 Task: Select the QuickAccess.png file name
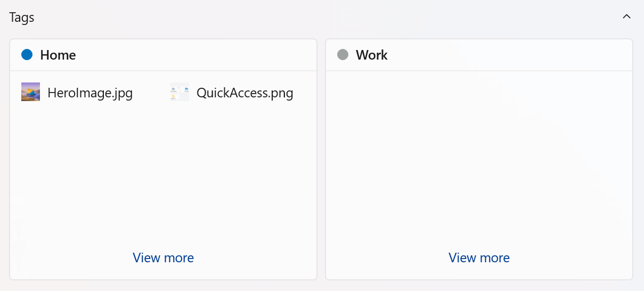pos(245,93)
